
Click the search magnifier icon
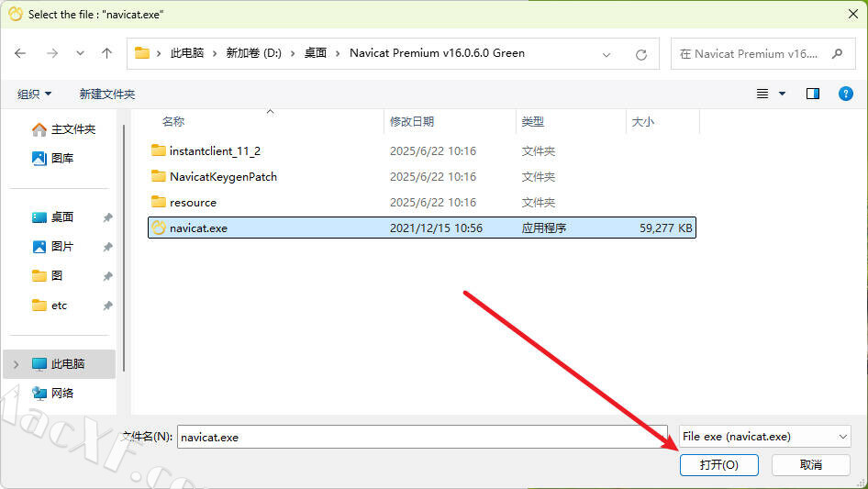(x=837, y=54)
